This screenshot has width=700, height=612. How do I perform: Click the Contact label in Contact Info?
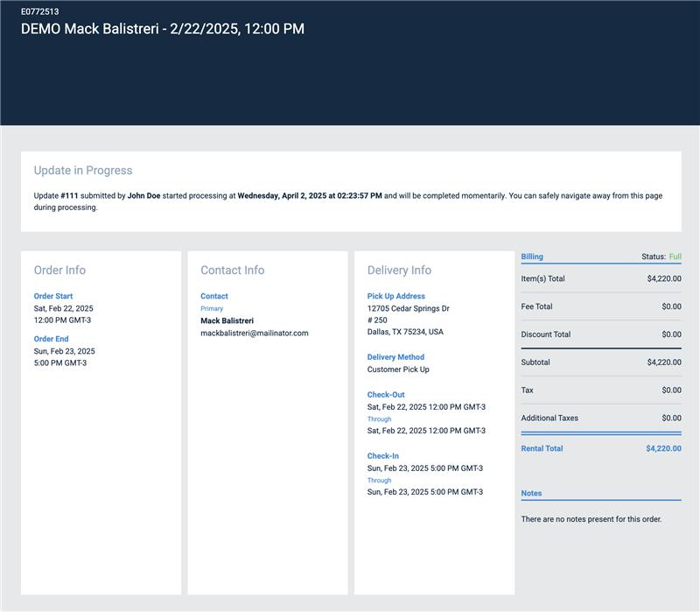214,296
